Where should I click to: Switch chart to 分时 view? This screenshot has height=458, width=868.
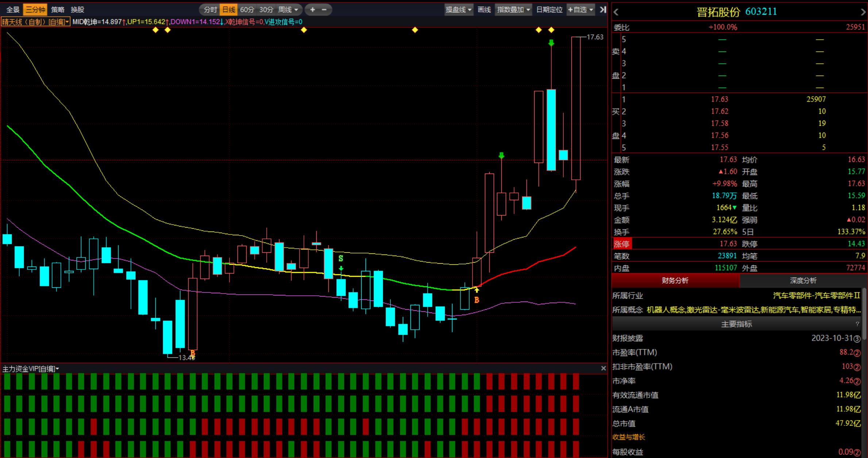tap(210, 10)
